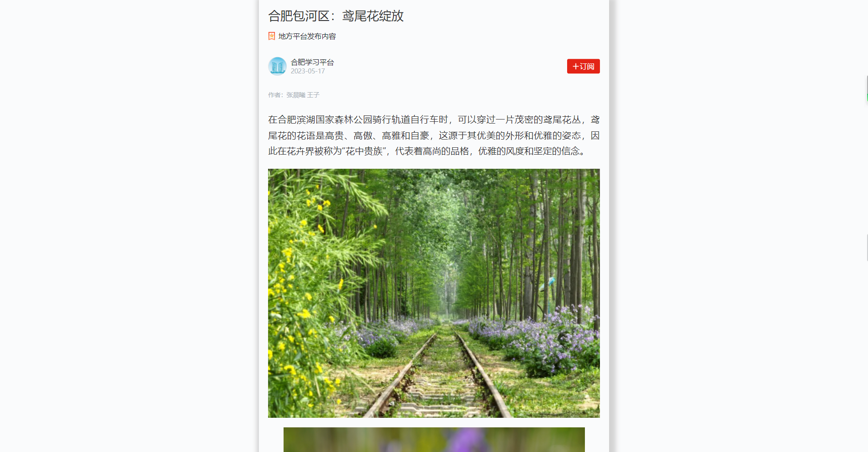The width and height of the screenshot is (868, 452).
Task: Open the blurred purple iris photo below
Action: (434, 440)
